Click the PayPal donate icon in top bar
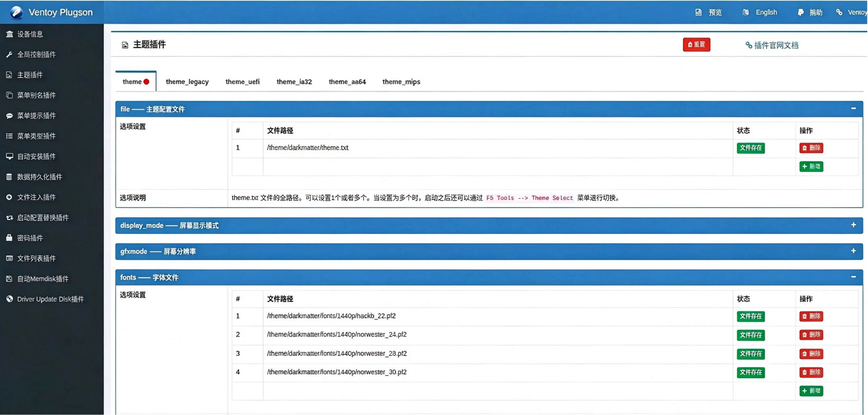 (x=801, y=13)
